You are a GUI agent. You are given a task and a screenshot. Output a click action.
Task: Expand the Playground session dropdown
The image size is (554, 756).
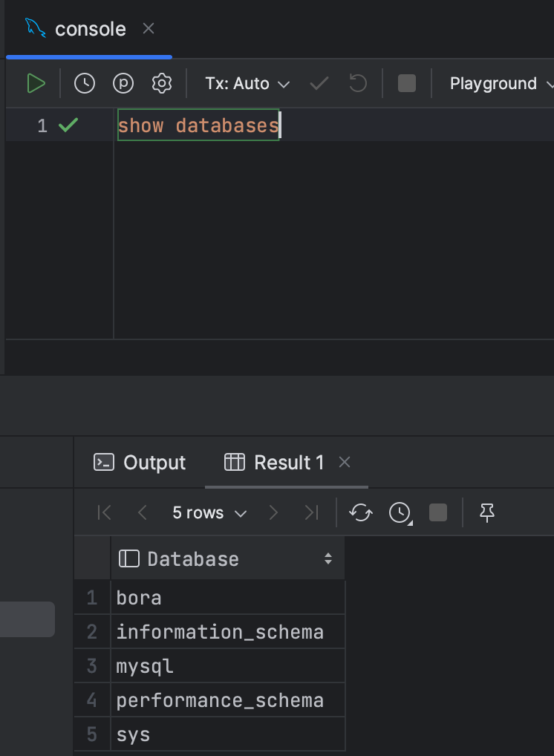pos(501,83)
